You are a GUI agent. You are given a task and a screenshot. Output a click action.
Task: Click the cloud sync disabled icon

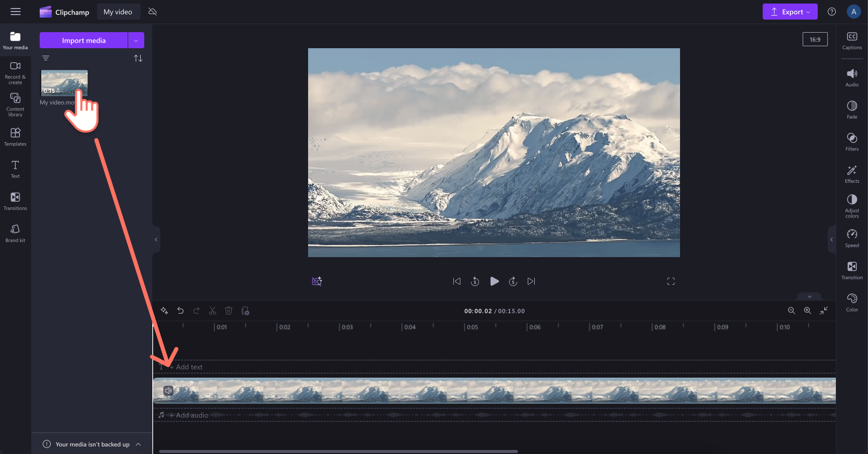click(153, 12)
